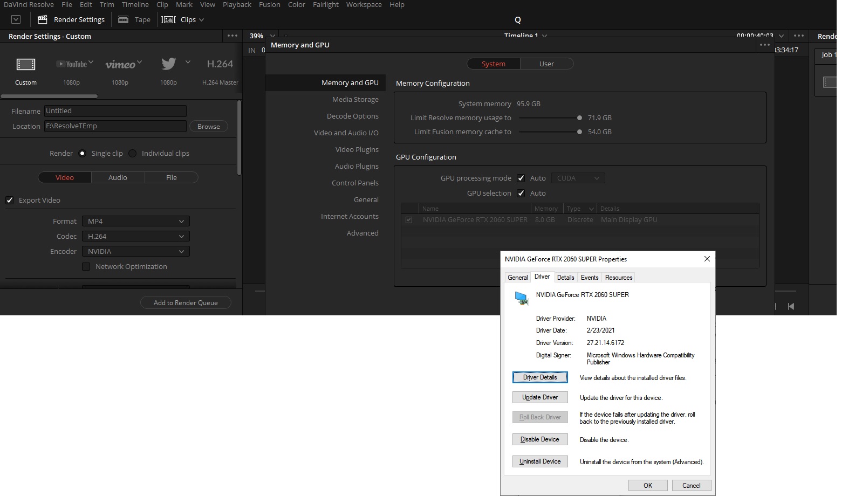Viewport: 862px width, 504px height.
Task: Switch to User preferences tab
Action: 546,64
